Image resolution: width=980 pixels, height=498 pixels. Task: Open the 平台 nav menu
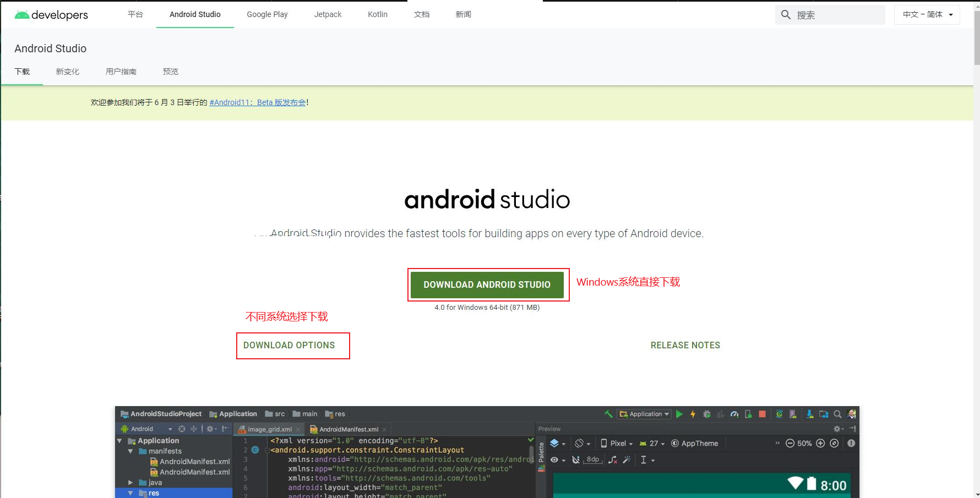pyautogui.click(x=135, y=14)
